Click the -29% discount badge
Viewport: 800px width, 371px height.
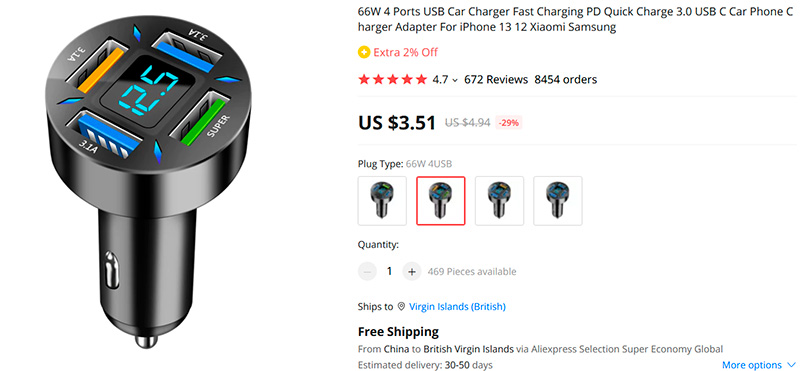point(509,123)
